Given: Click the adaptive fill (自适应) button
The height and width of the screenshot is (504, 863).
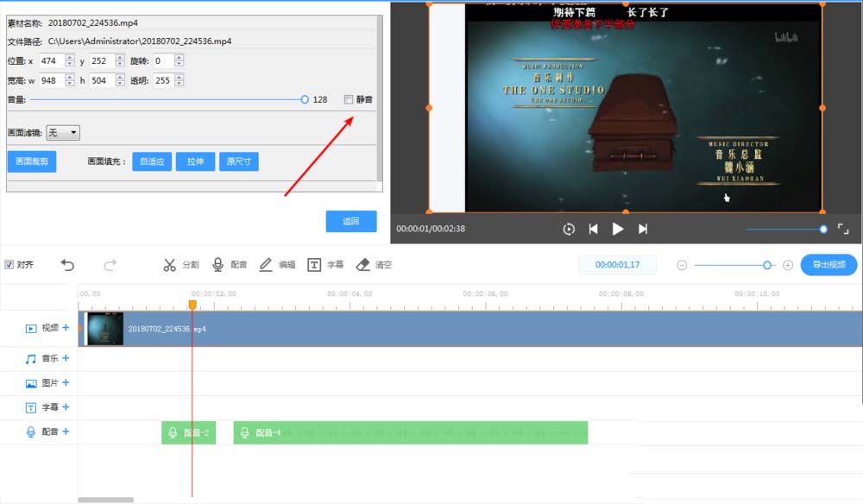Looking at the screenshot, I should coord(152,161).
